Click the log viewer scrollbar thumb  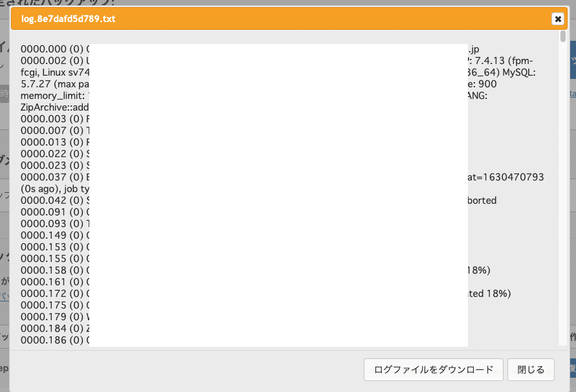pyautogui.click(x=563, y=36)
